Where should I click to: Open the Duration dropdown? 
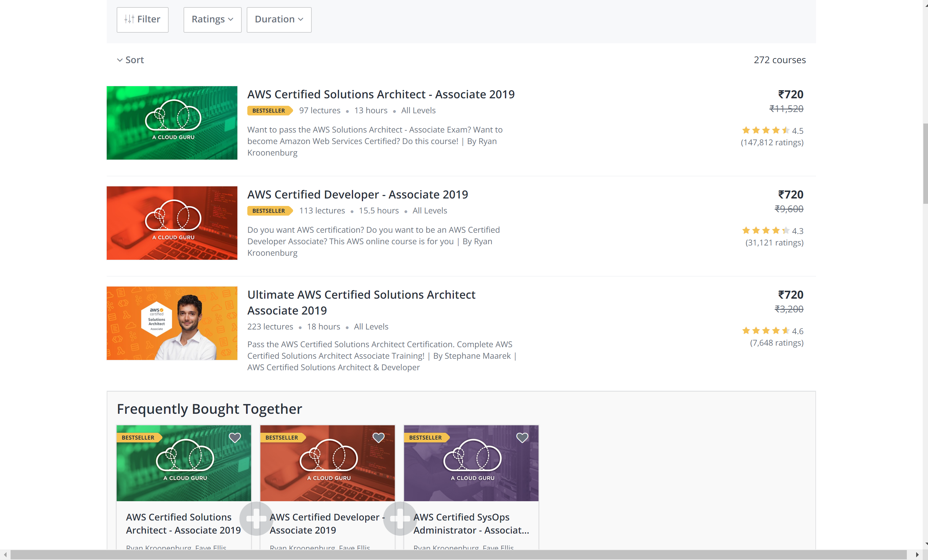(x=279, y=20)
